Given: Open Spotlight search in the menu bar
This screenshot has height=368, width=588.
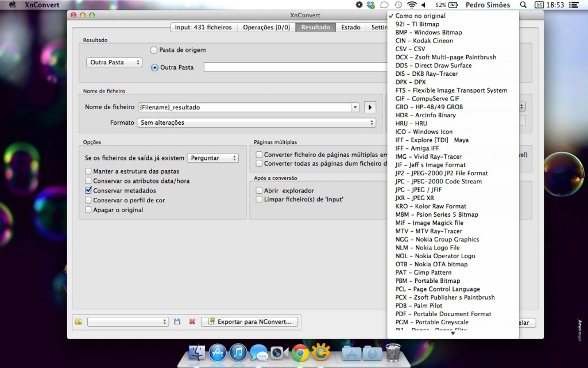Looking at the screenshot, I should (x=523, y=5).
